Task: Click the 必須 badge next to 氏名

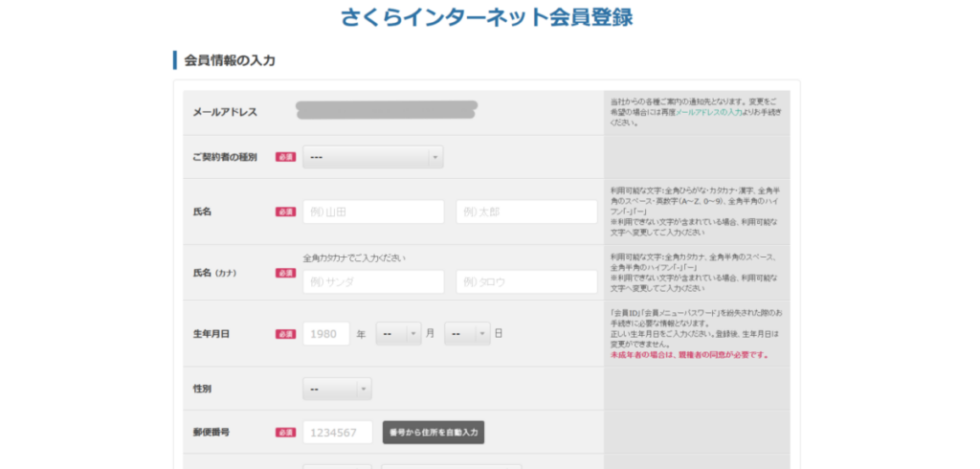Action: coord(285,212)
